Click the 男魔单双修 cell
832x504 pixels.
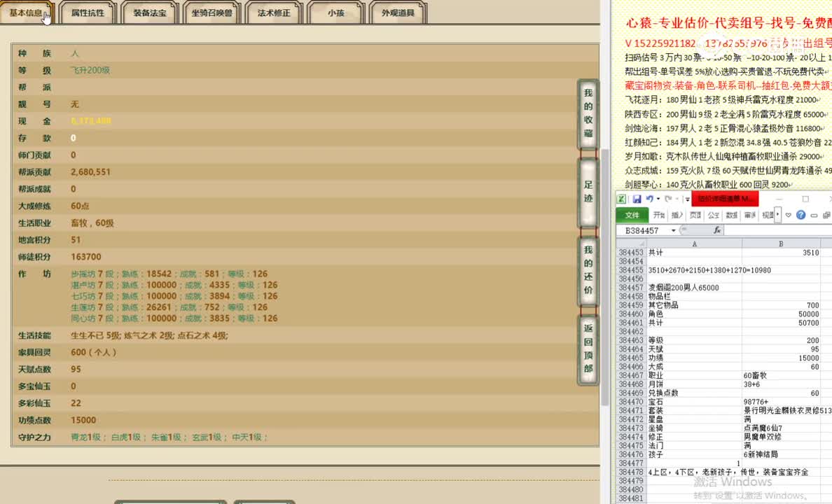(x=781, y=437)
